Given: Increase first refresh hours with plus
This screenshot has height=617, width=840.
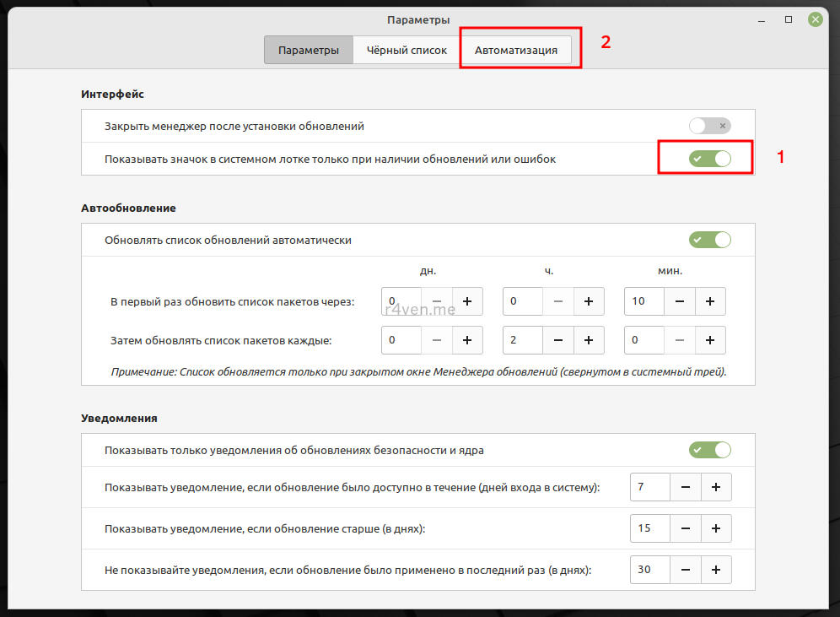Looking at the screenshot, I should (x=588, y=301).
